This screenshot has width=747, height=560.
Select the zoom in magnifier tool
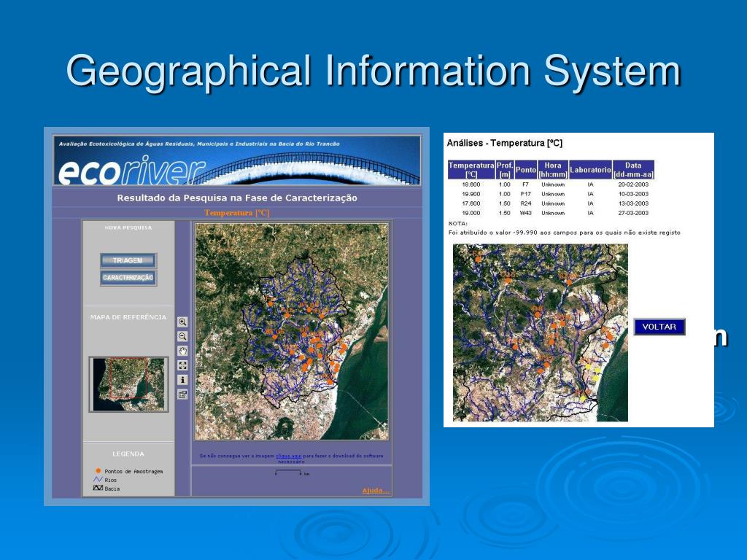click(182, 322)
